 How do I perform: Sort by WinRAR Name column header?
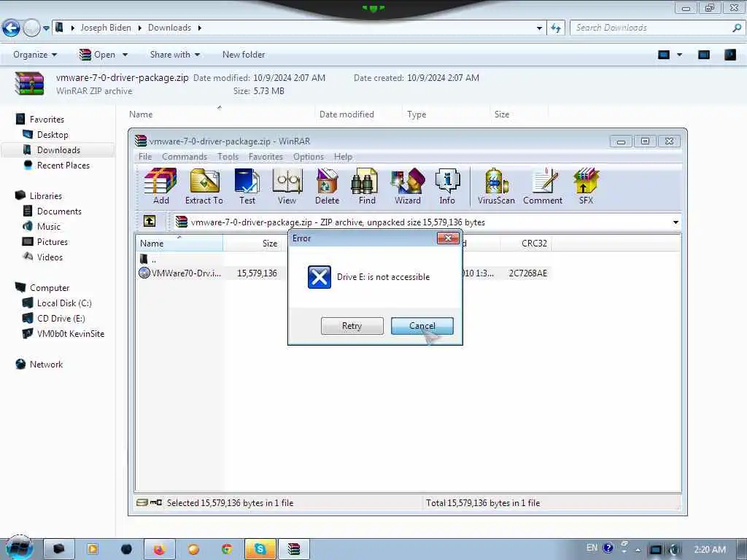click(179, 244)
